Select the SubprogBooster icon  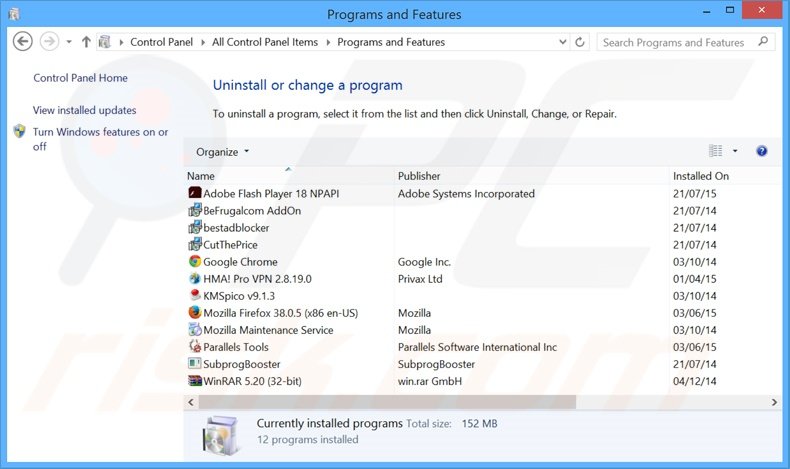(194, 363)
